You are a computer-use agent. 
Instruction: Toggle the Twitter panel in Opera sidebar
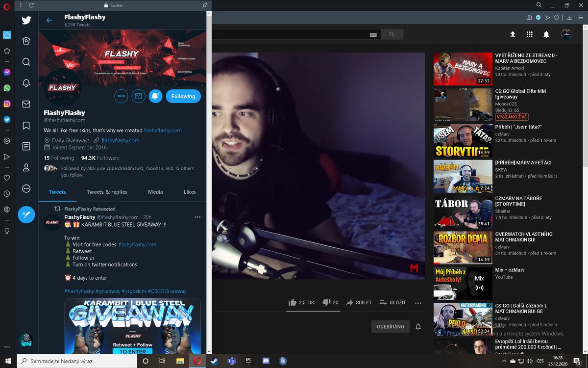[x=7, y=119]
